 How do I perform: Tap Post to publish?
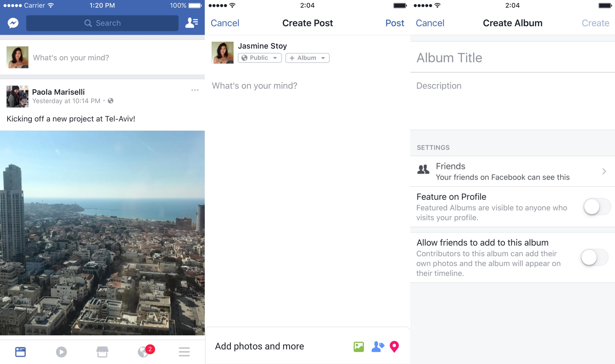pyautogui.click(x=395, y=23)
